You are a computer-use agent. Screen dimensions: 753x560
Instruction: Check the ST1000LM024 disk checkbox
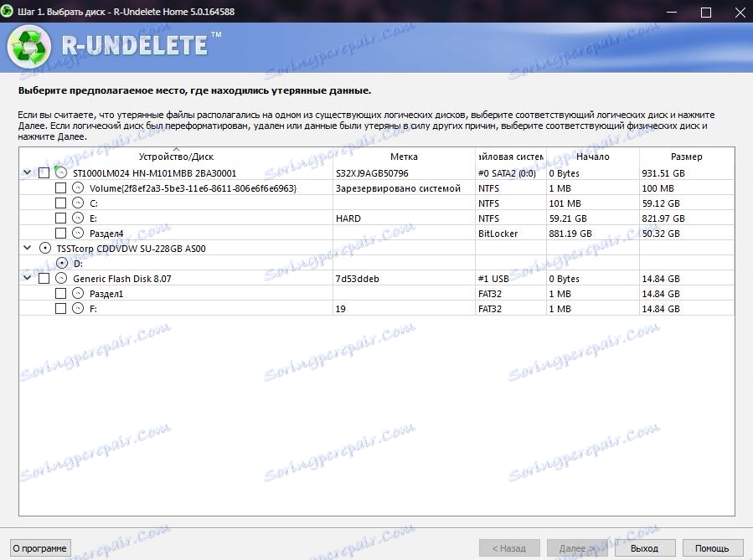pos(44,172)
